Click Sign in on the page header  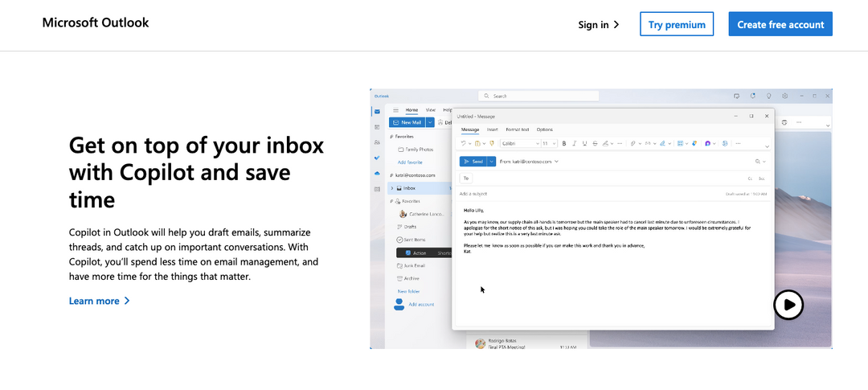(599, 24)
